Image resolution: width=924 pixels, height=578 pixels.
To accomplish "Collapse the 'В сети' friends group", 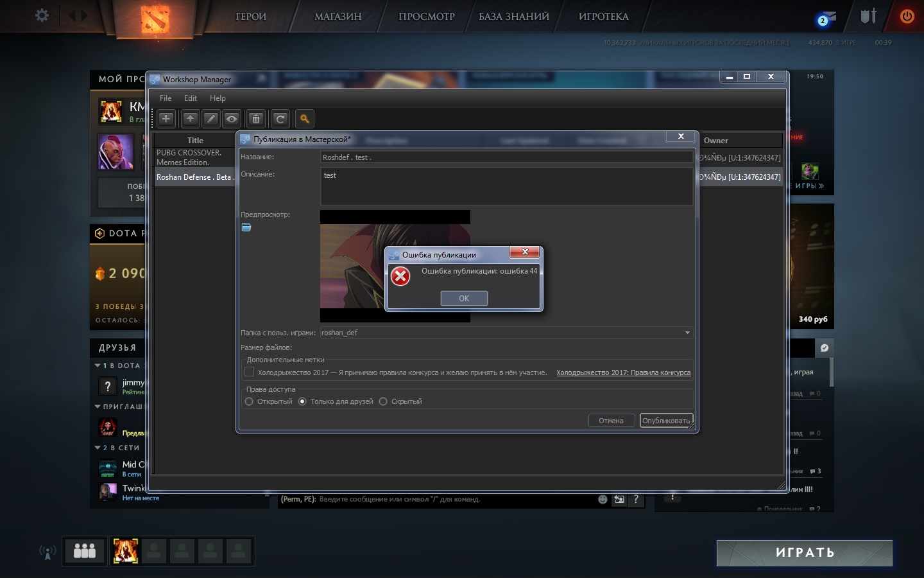I will (x=98, y=448).
